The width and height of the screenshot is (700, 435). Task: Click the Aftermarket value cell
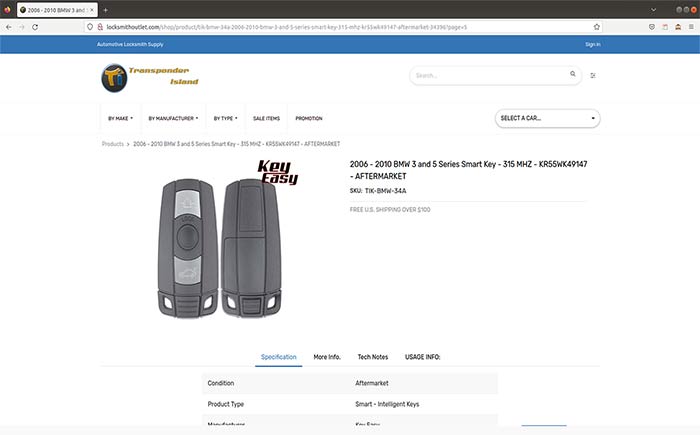point(371,383)
